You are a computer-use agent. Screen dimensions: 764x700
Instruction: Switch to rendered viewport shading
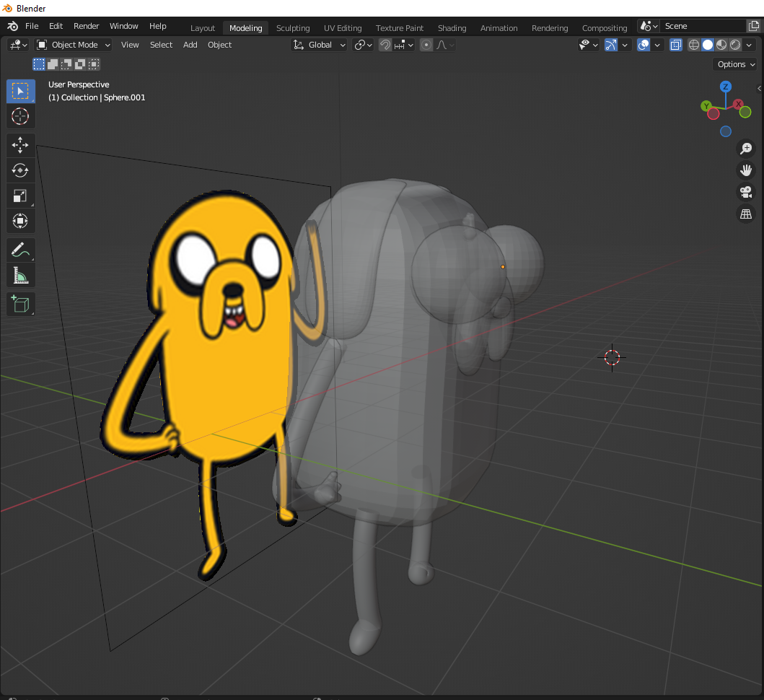coord(734,45)
